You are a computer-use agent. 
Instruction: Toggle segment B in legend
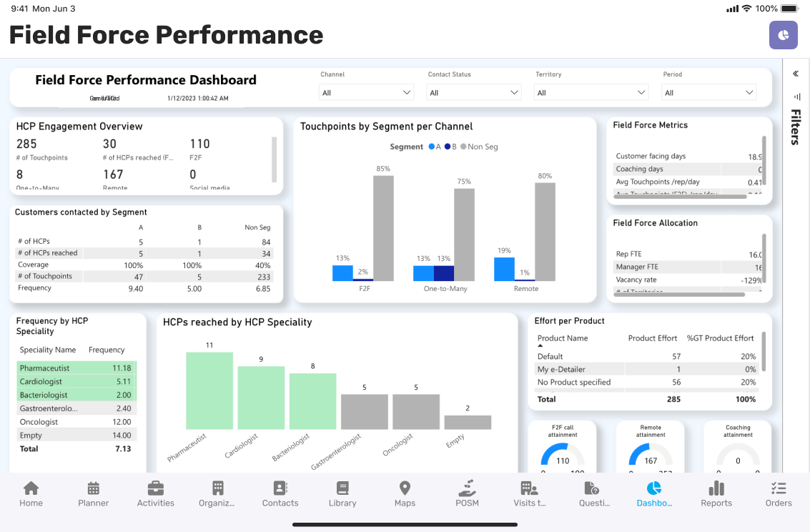pos(450,147)
